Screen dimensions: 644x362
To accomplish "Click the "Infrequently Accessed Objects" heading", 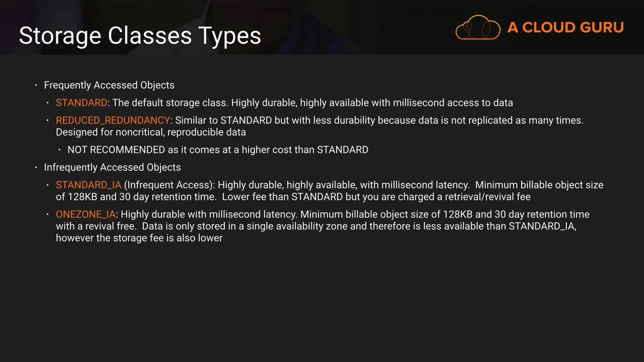I will (112, 167).
